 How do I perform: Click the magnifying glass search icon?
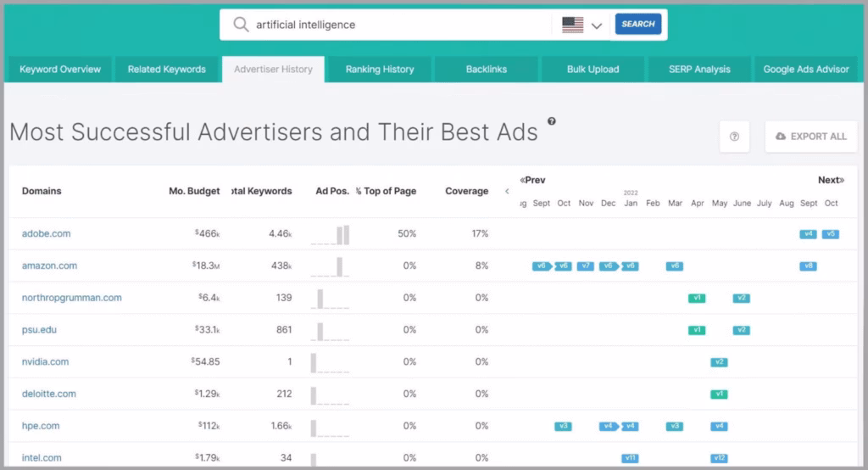click(x=241, y=25)
